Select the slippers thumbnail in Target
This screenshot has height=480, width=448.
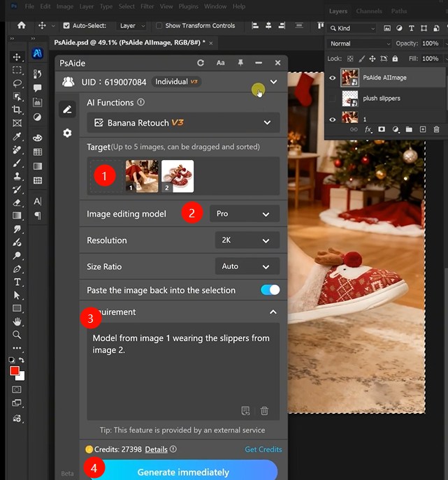pyautogui.click(x=178, y=176)
